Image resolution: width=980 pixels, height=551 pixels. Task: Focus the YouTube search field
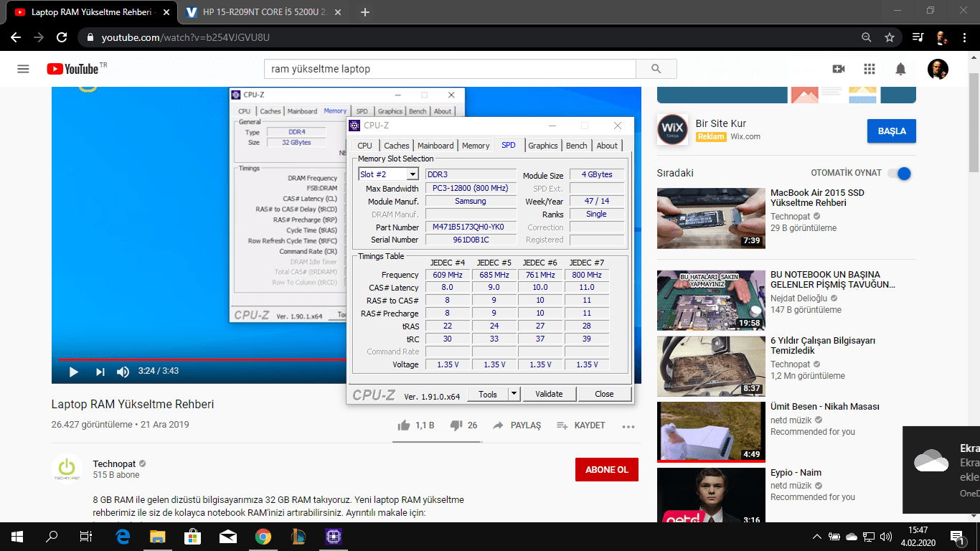(x=451, y=69)
